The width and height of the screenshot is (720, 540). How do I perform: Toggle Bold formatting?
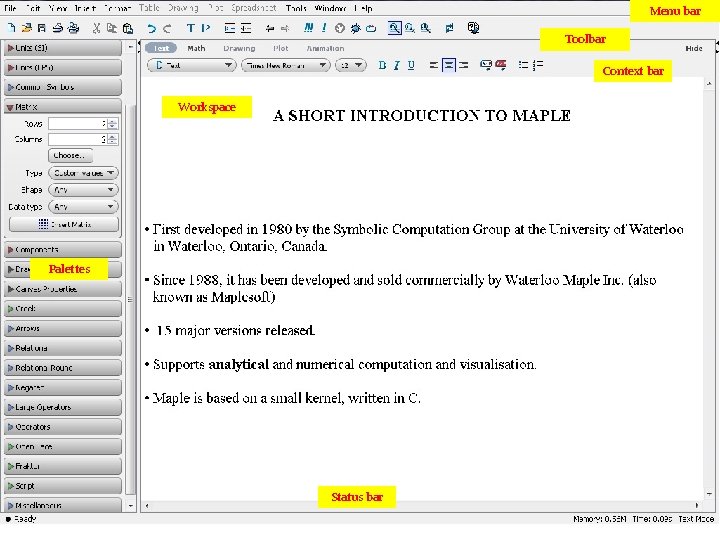pyautogui.click(x=382, y=65)
